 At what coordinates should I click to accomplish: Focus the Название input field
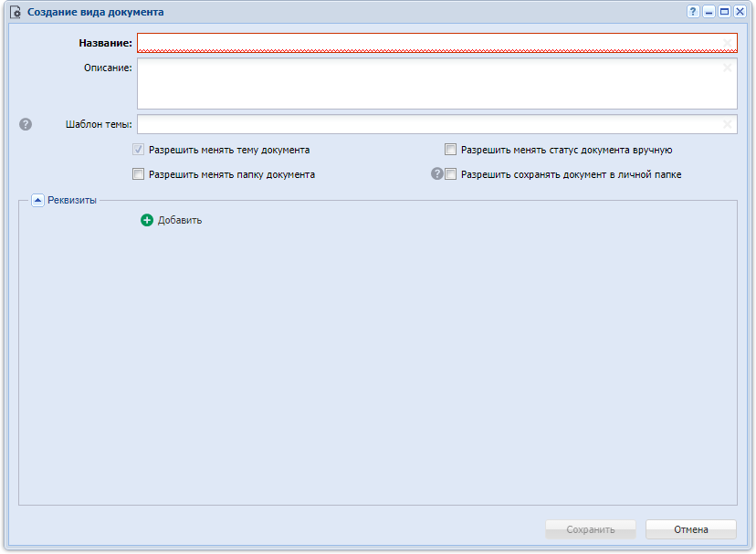436,43
